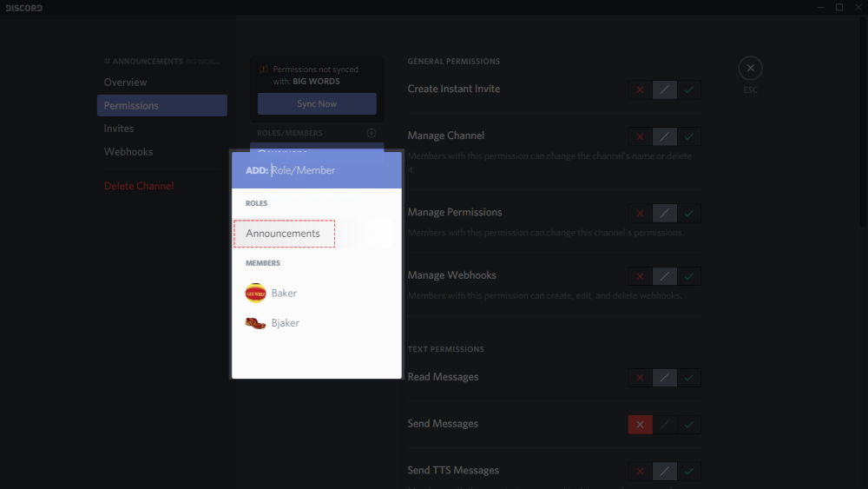This screenshot has width=868, height=489.
Task: Click the TEXT PERMISSIONS heading
Action: tap(445, 349)
